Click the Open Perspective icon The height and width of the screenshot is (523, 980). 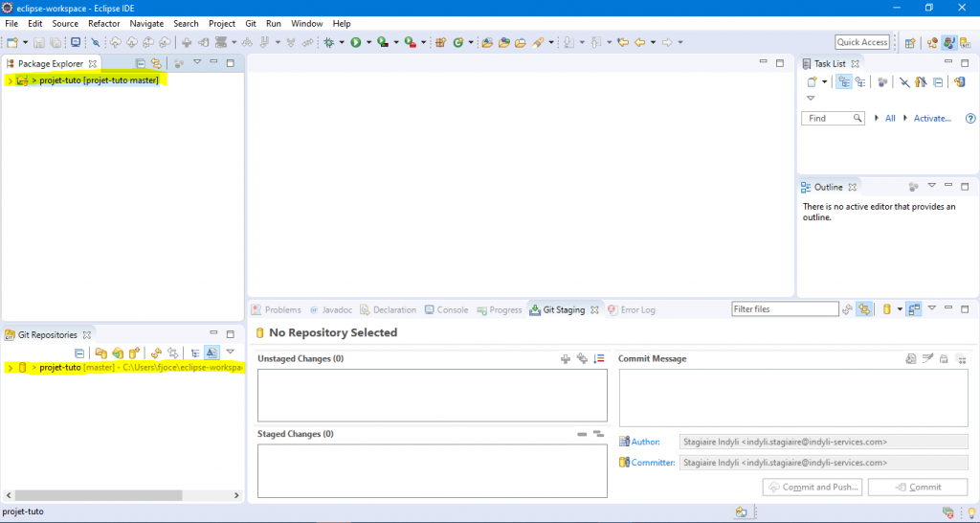coord(910,42)
